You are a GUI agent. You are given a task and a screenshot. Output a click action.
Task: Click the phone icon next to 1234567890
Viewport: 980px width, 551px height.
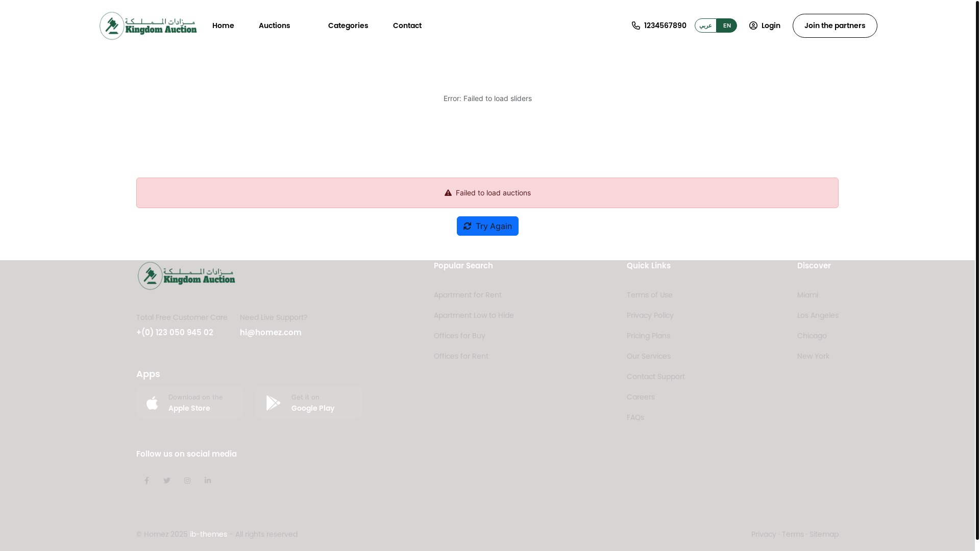coord(635,26)
